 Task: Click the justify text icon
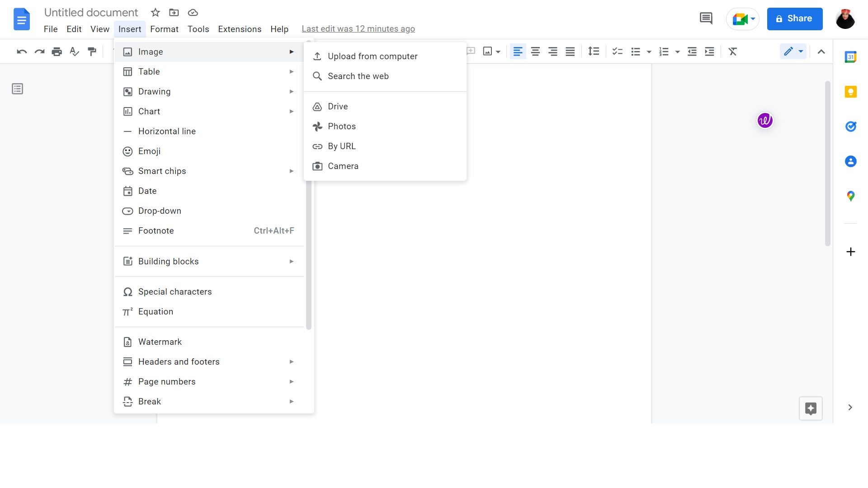tap(570, 52)
